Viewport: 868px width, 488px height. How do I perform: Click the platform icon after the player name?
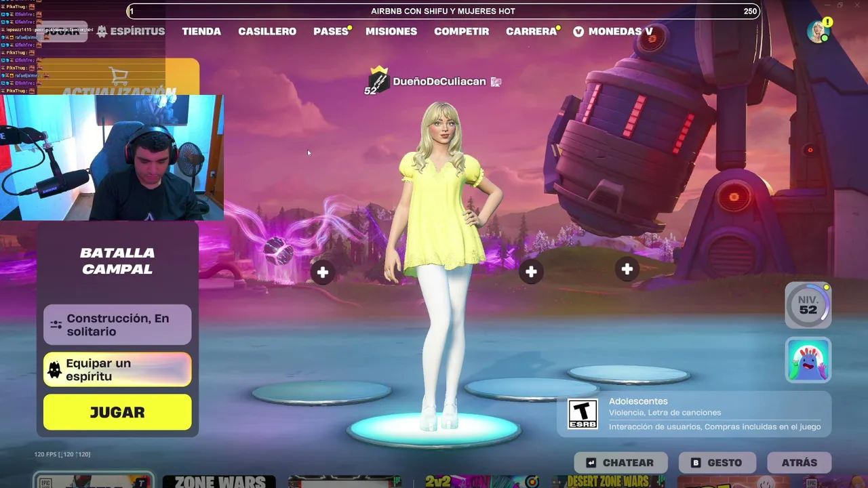pyautogui.click(x=496, y=82)
